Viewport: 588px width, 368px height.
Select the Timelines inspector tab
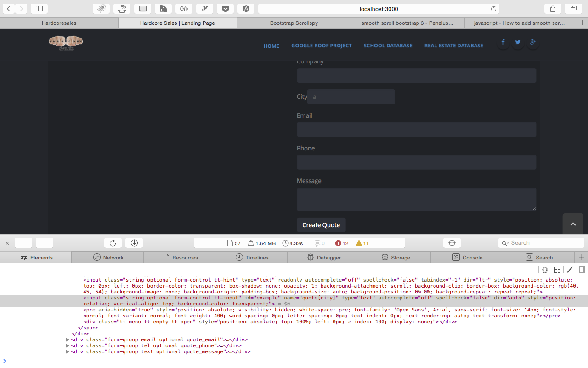[252, 258]
